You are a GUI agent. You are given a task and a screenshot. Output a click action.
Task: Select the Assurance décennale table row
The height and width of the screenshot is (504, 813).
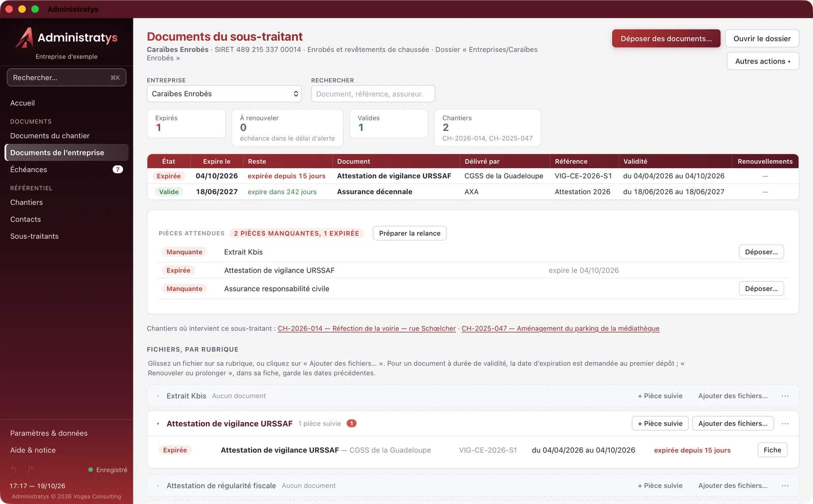pos(473,192)
